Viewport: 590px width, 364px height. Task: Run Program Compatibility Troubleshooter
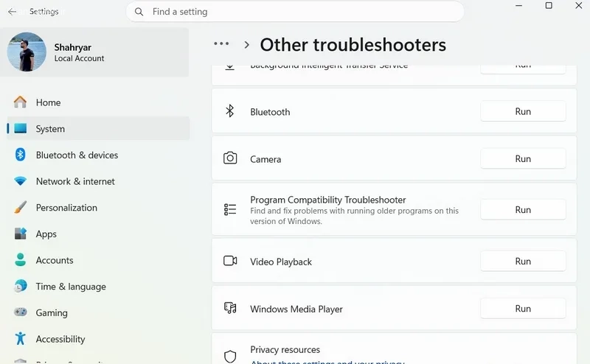(523, 209)
